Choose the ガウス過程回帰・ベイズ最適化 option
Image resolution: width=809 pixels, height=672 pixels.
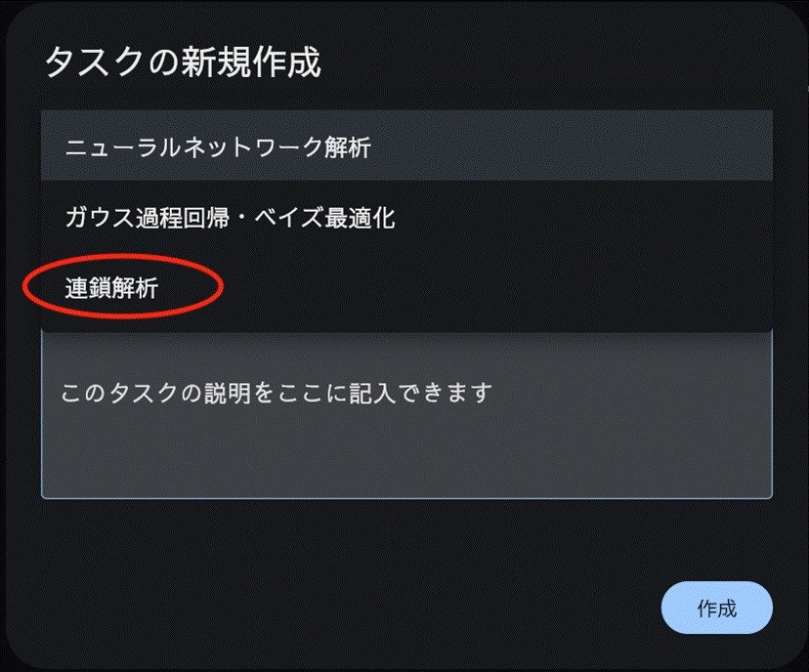coord(230,217)
